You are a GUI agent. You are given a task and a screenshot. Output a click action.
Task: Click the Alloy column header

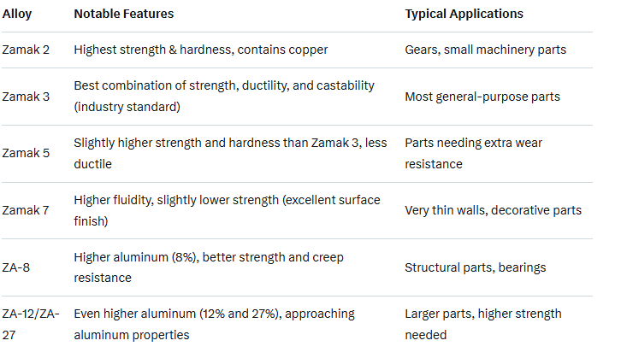coord(17,15)
